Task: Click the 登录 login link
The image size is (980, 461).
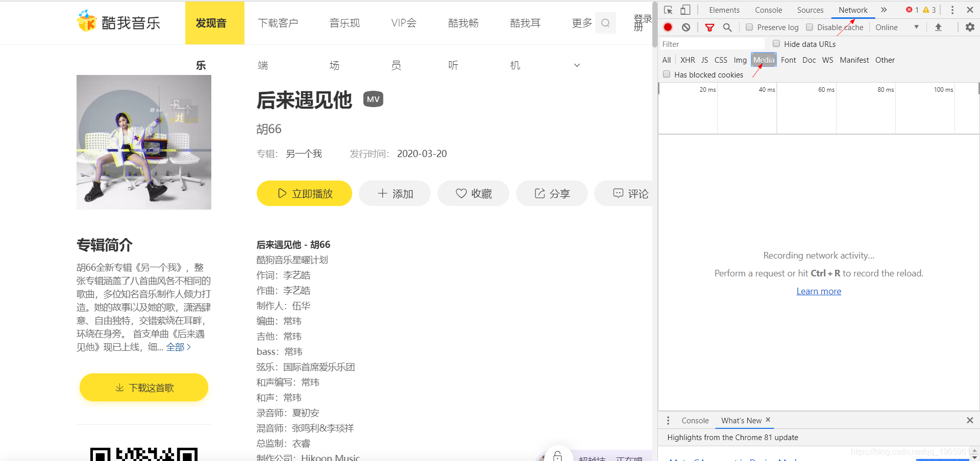Action: pos(643,18)
